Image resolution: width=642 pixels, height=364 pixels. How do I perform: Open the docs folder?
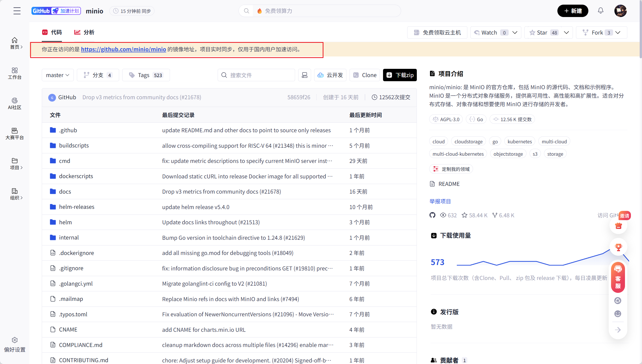(65, 191)
